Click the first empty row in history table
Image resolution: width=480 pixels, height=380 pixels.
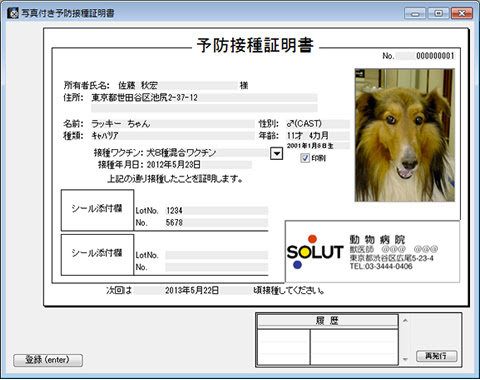tap(328, 335)
